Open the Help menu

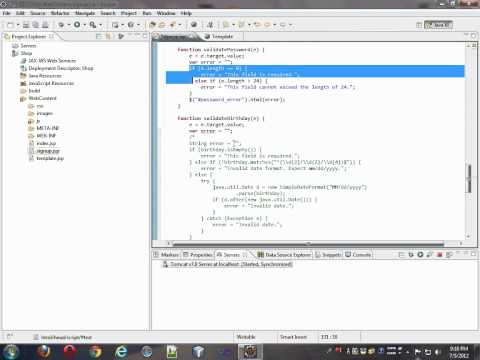pyautogui.click(x=186, y=13)
